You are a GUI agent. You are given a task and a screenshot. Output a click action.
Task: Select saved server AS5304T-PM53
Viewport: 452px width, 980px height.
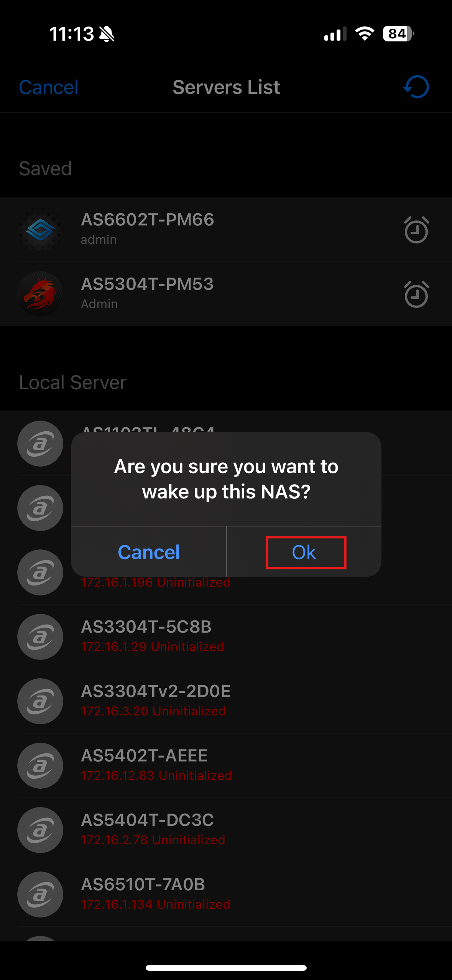226,294
